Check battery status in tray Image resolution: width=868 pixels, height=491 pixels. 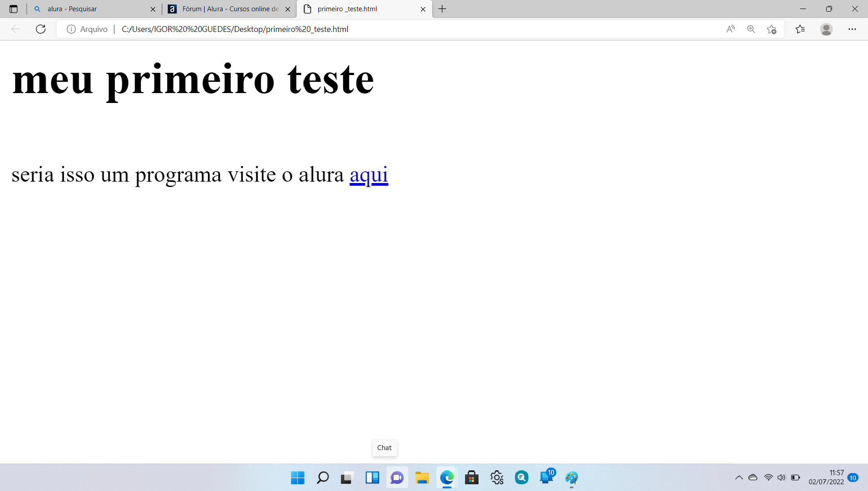(795, 478)
